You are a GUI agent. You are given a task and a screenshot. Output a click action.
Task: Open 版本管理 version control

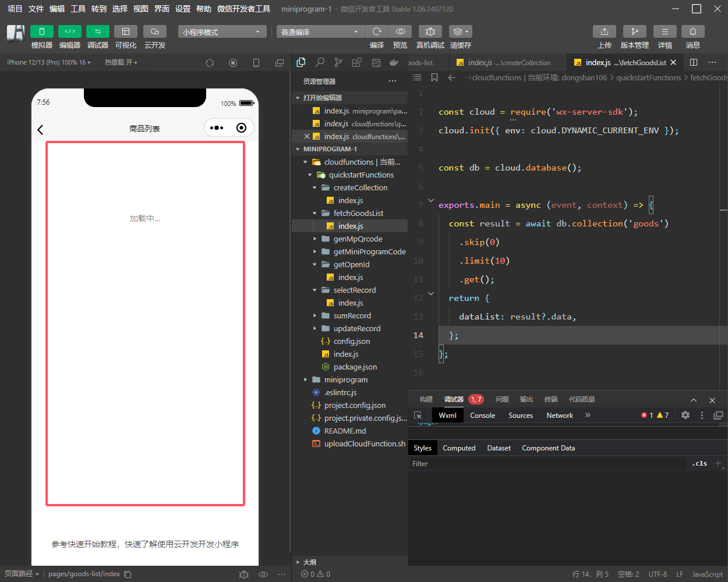point(635,31)
